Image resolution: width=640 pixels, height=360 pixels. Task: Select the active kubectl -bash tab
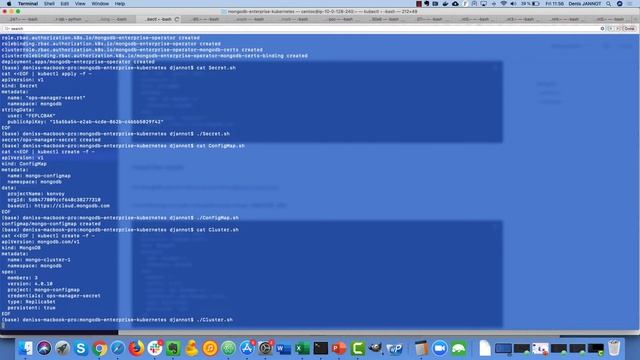pyautogui.click(x=159, y=19)
